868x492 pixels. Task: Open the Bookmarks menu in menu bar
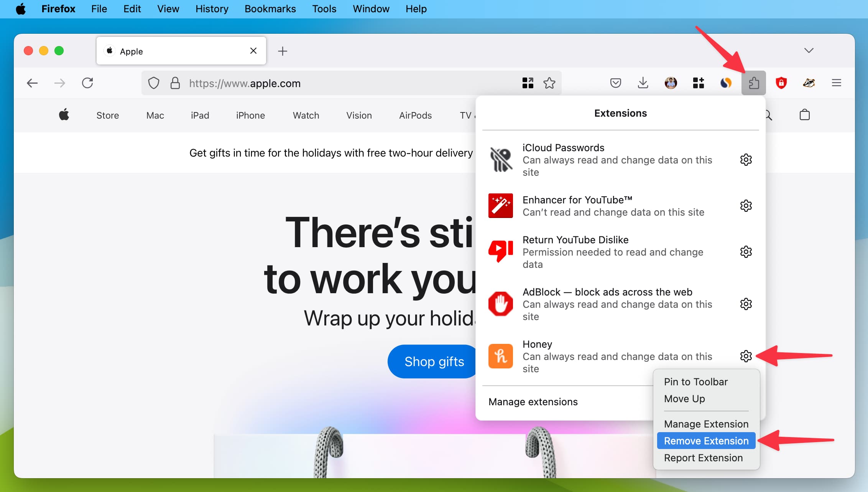(270, 9)
